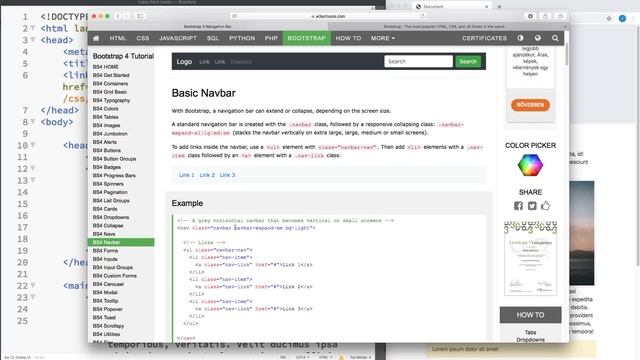Select the BOOTSTRAP menu item
The image size is (640, 360).
(x=307, y=38)
